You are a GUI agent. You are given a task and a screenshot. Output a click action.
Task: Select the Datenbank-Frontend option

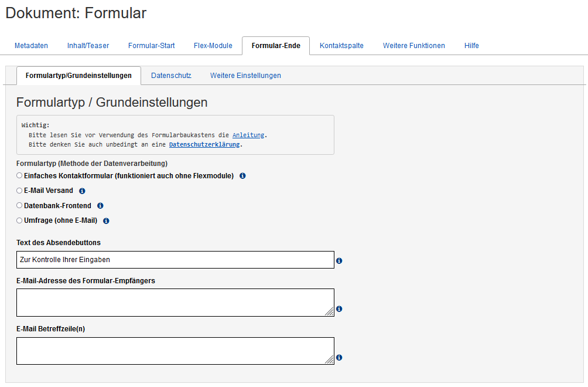pos(19,205)
